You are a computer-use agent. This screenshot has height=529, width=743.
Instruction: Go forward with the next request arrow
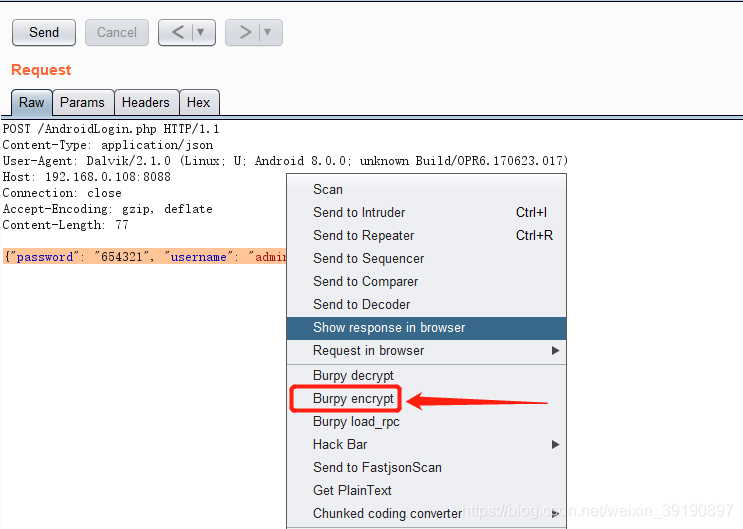click(245, 32)
